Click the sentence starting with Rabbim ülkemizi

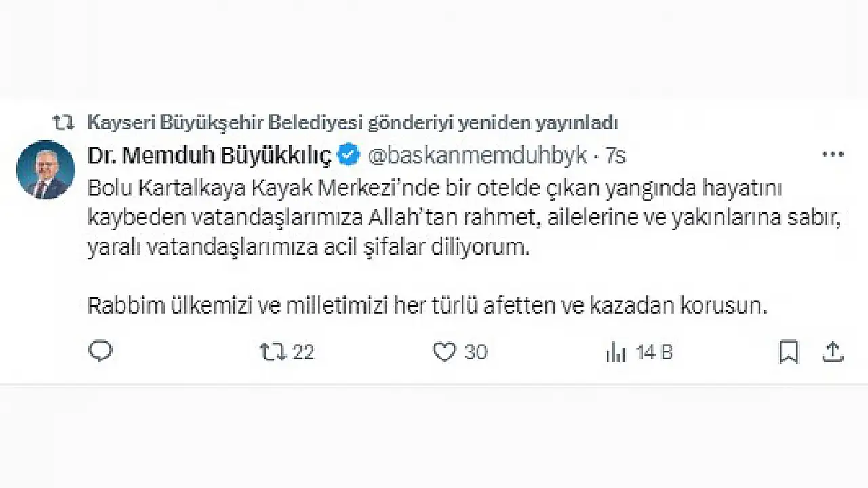click(x=427, y=306)
